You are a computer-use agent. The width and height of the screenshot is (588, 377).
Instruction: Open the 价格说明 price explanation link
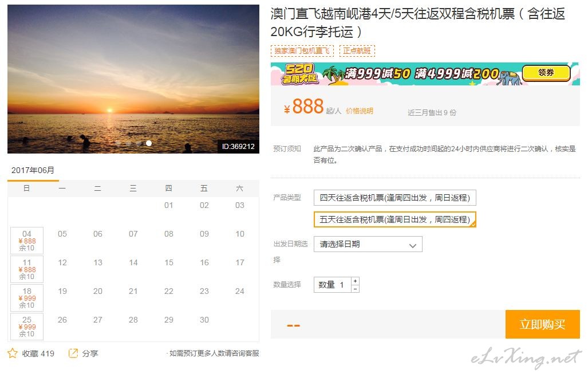359,111
